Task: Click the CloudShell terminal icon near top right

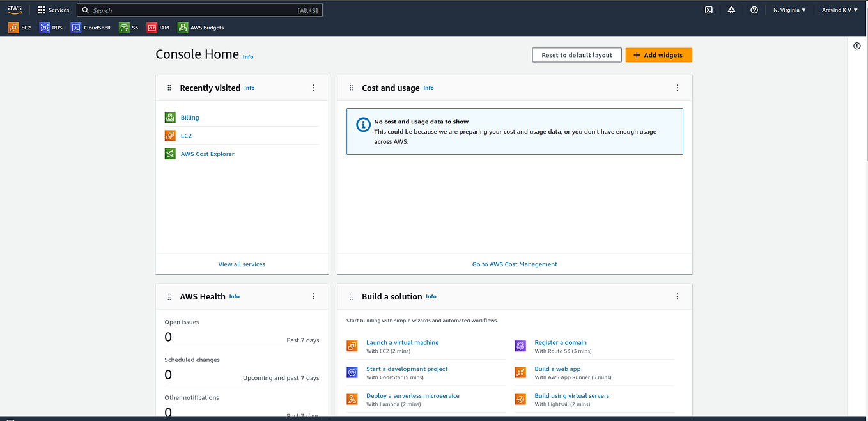Action: [708, 10]
